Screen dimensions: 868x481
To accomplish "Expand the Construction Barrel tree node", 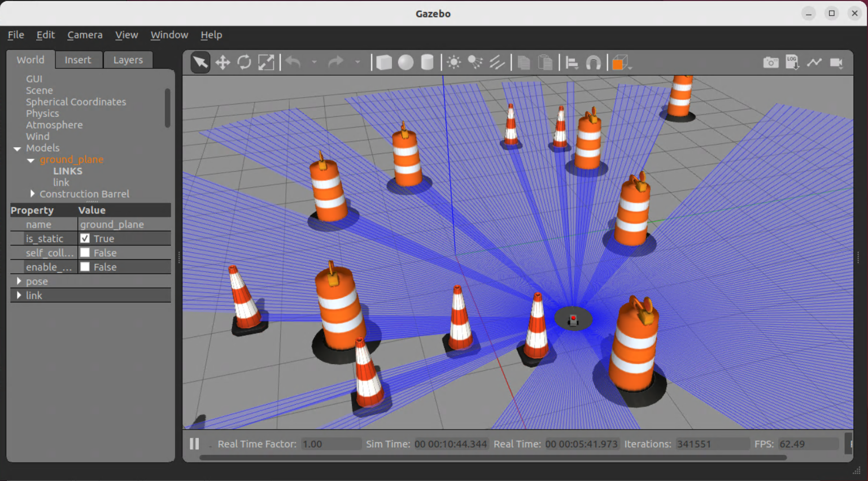I will (32, 194).
